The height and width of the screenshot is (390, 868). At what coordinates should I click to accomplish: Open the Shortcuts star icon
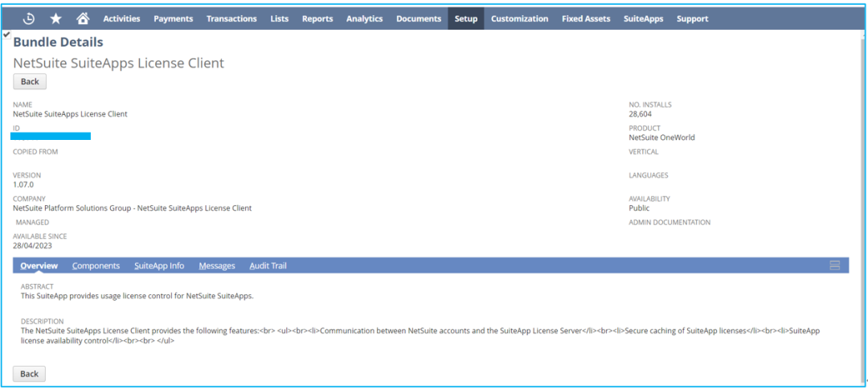(56, 18)
